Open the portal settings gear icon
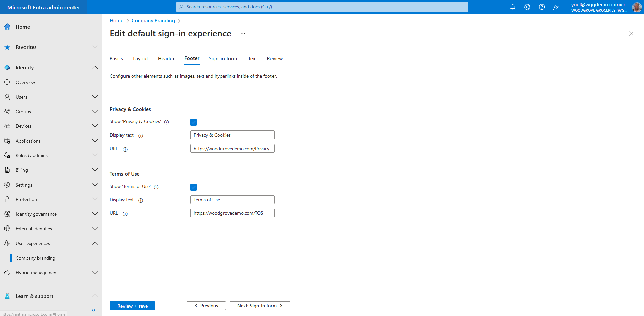Image resolution: width=644 pixels, height=316 pixels. [x=527, y=7]
